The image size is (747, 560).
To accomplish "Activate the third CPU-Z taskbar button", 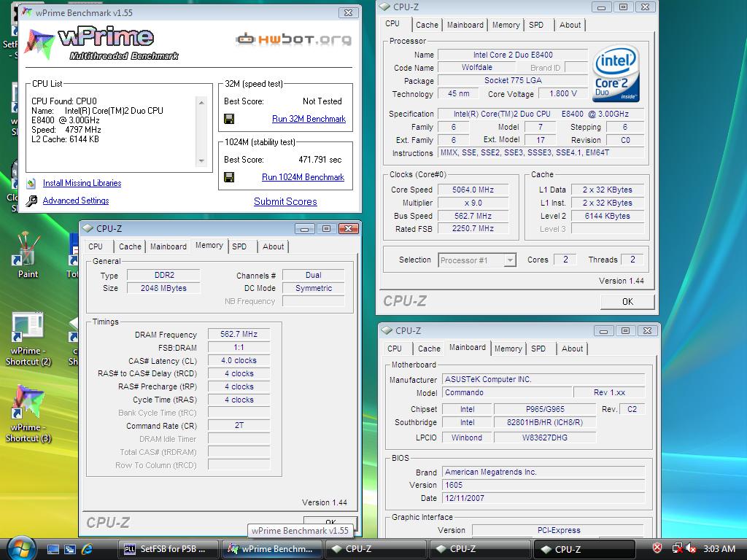I will click(x=584, y=549).
